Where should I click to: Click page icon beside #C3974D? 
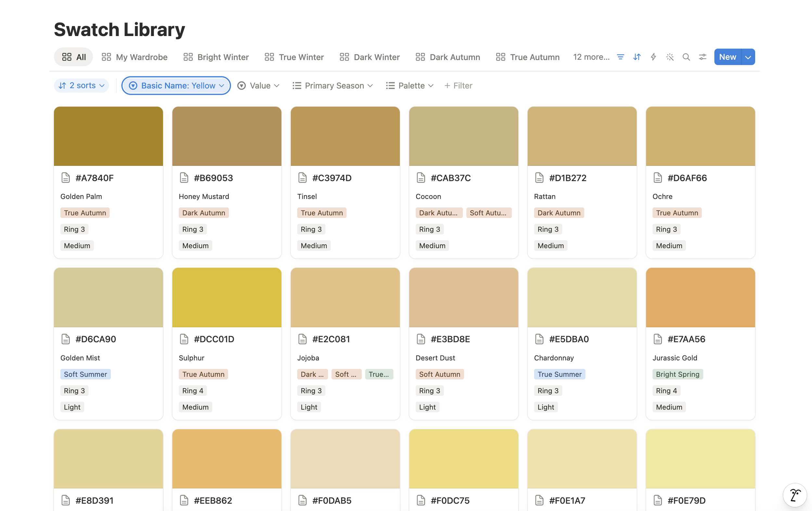[x=302, y=178]
